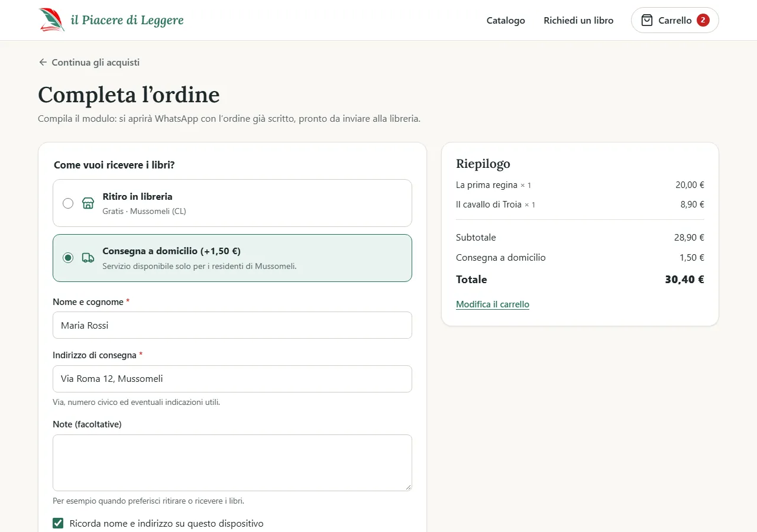Open the Carrello button

point(675,20)
